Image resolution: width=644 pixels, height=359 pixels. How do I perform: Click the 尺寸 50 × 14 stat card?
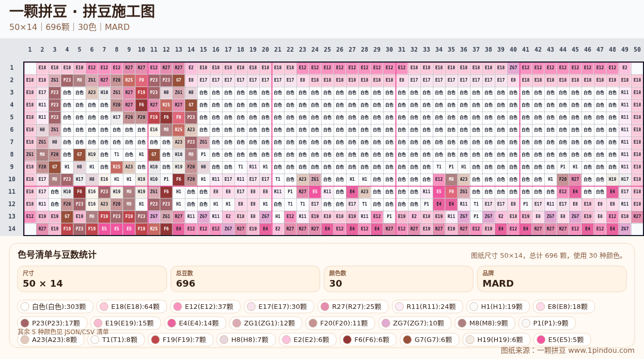(92, 279)
